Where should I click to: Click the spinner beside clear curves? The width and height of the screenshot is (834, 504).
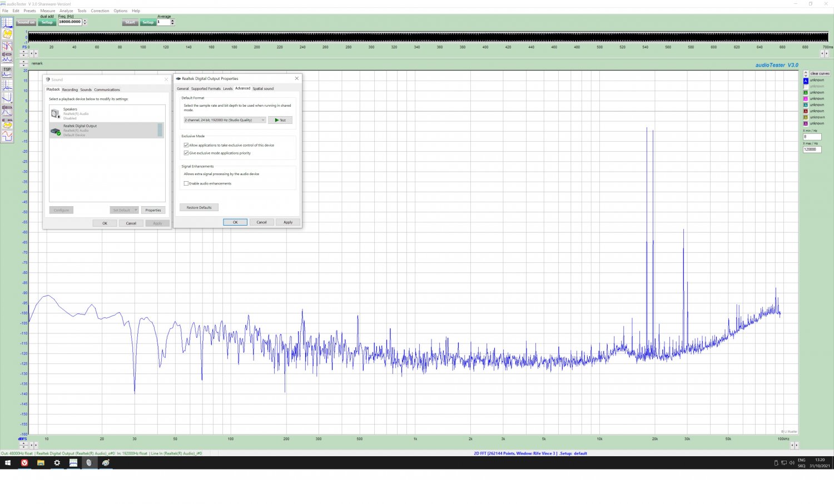pyautogui.click(x=806, y=73)
